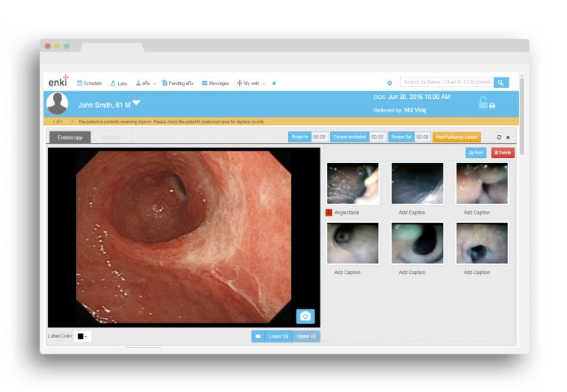Toggle the Lower GI mode
The height and width of the screenshot is (392, 567).
pyautogui.click(x=278, y=336)
